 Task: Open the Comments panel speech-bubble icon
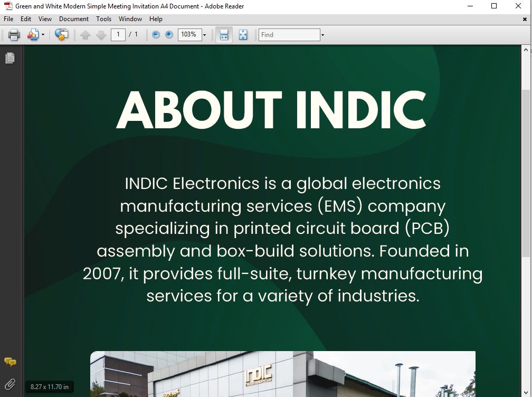(x=10, y=362)
